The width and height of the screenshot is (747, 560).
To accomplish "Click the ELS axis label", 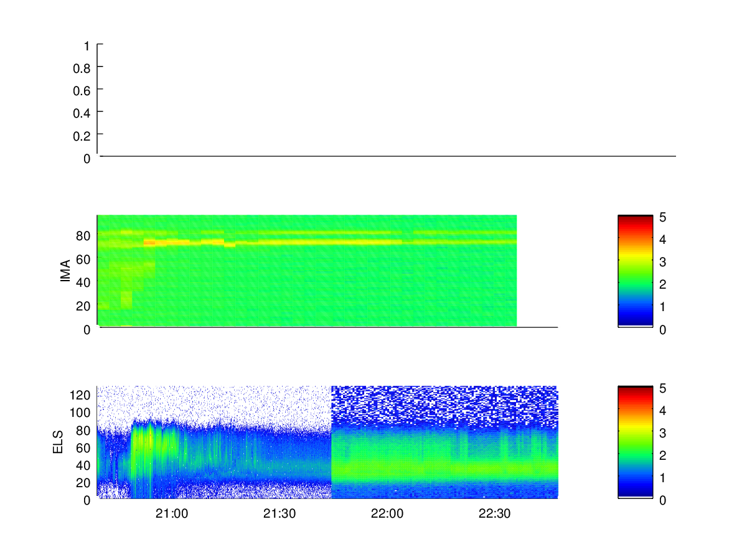I will pos(59,442).
